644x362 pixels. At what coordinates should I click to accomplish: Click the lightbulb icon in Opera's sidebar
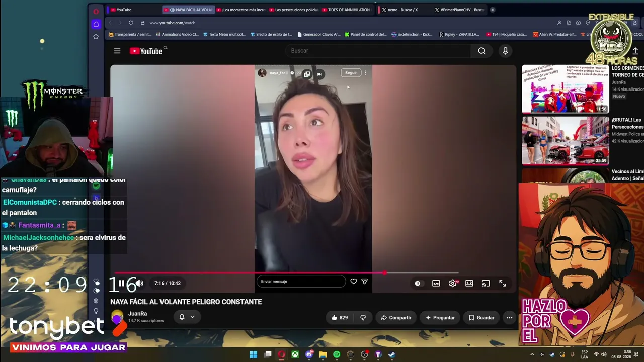tap(96, 311)
